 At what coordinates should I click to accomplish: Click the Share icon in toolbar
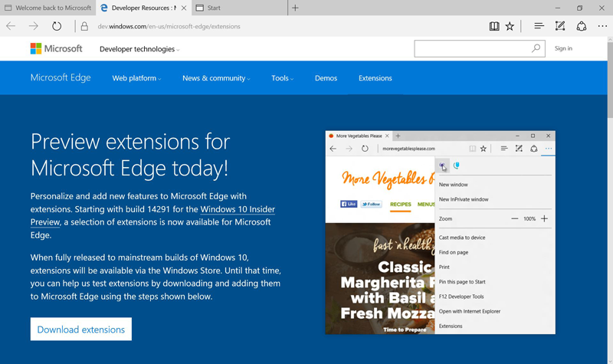[582, 26]
